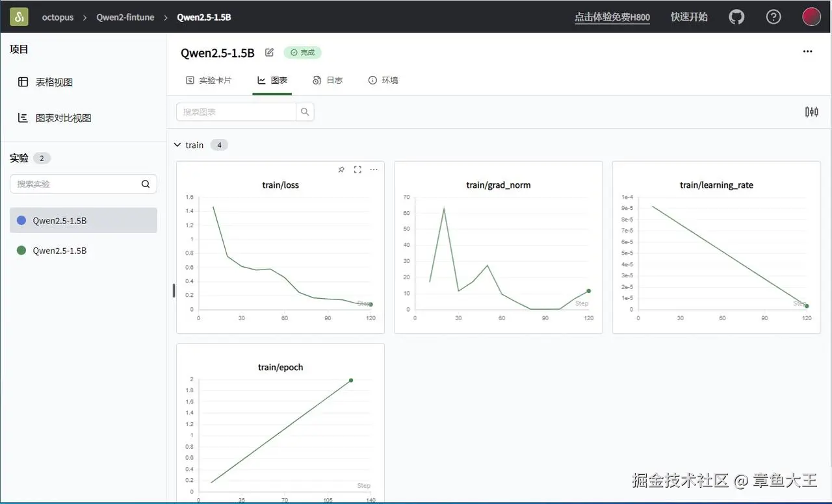
Task: Click the SwanLab logo icon
Action: [x=19, y=17]
